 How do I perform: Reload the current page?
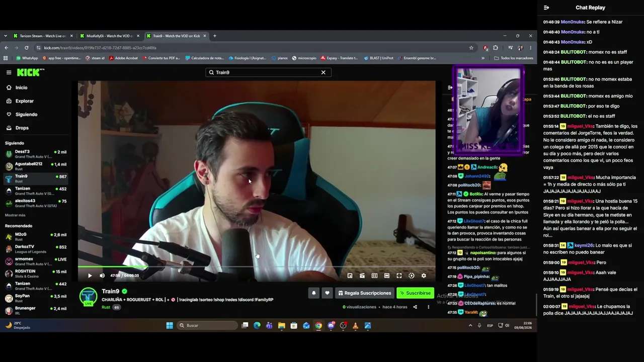click(26, 48)
